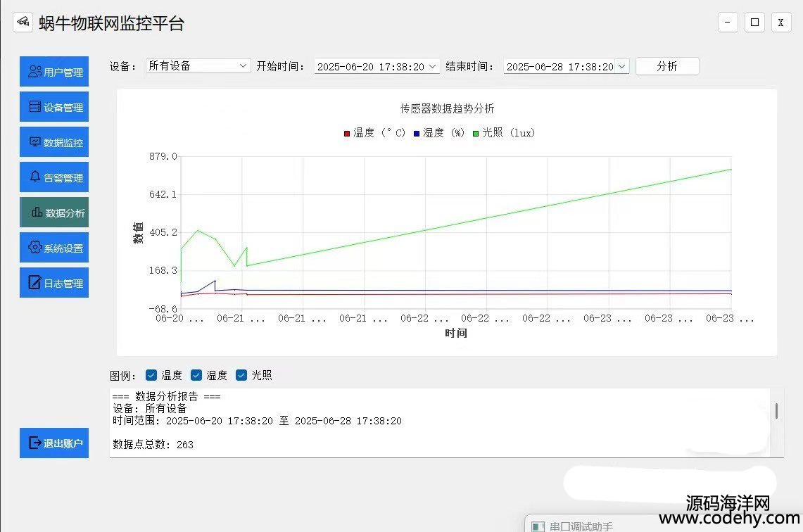Click the alarm management bell icon
Viewport: 803px width, 532px height.
(x=35, y=177)
